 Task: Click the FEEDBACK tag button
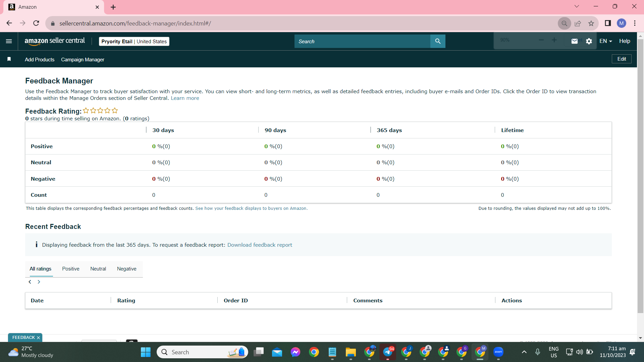coord(23,338)
